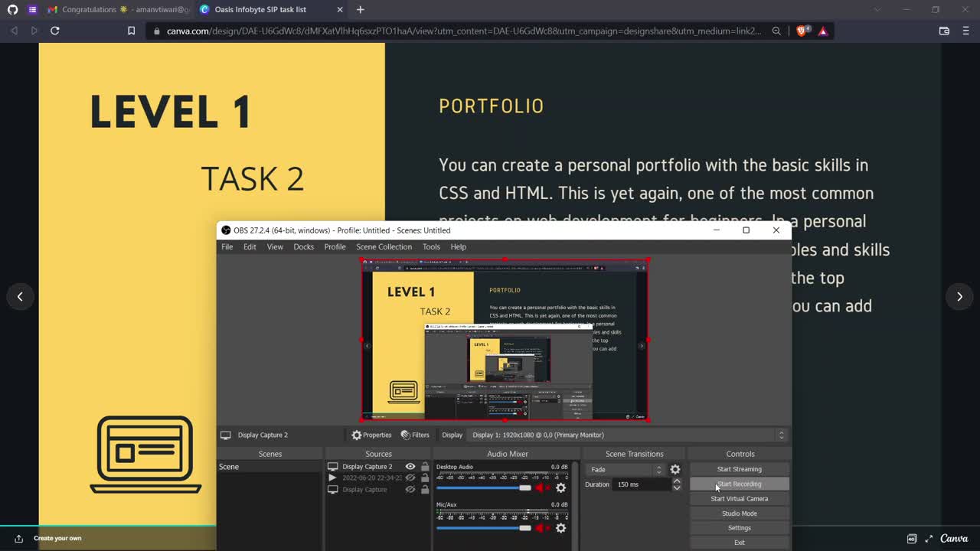
Task: Hide the Display Capture 2 source
Action: (410, 467)
